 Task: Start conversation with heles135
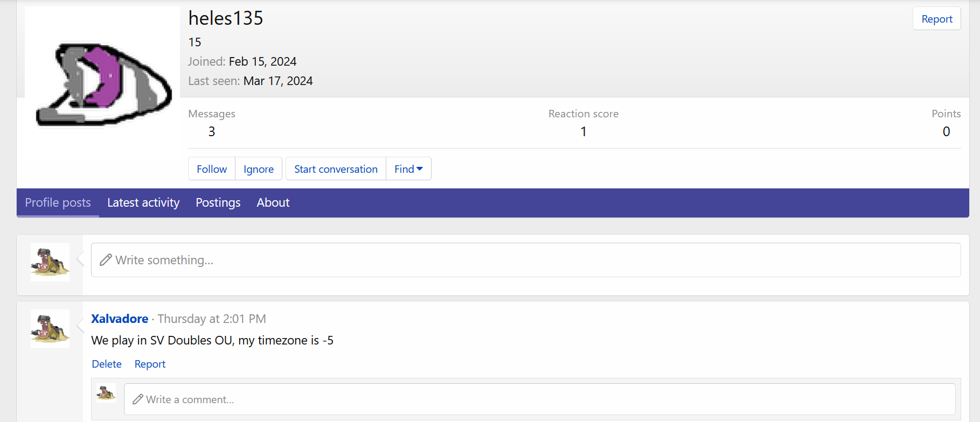point(336,169)
